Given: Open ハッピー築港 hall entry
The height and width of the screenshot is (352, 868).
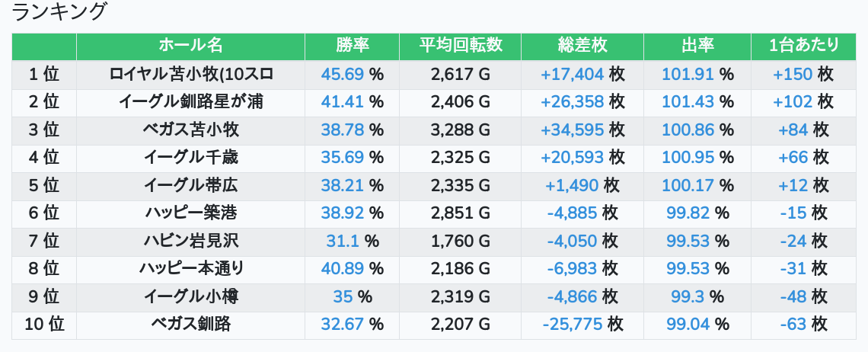Looking at the screenshot, I should click(x=190, y=213).
